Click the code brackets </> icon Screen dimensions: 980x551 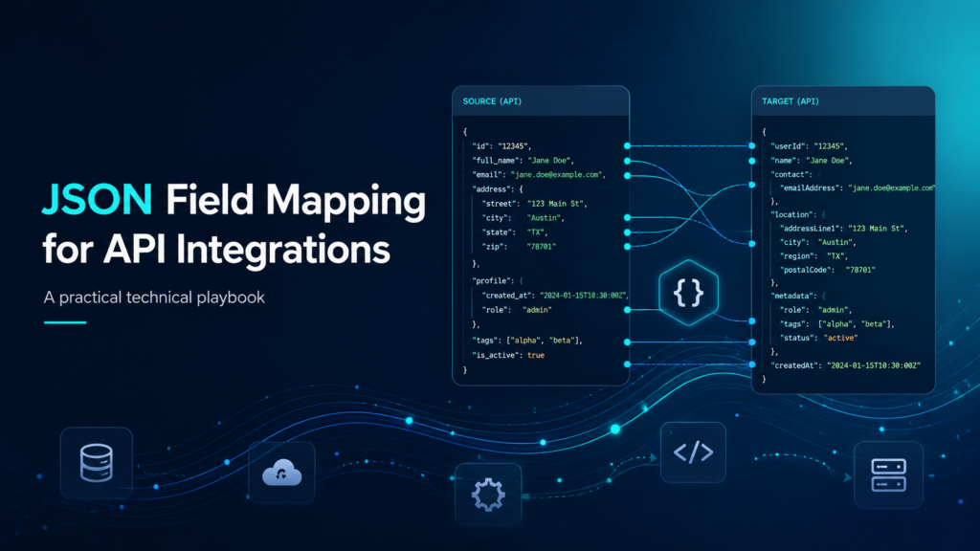693,452
